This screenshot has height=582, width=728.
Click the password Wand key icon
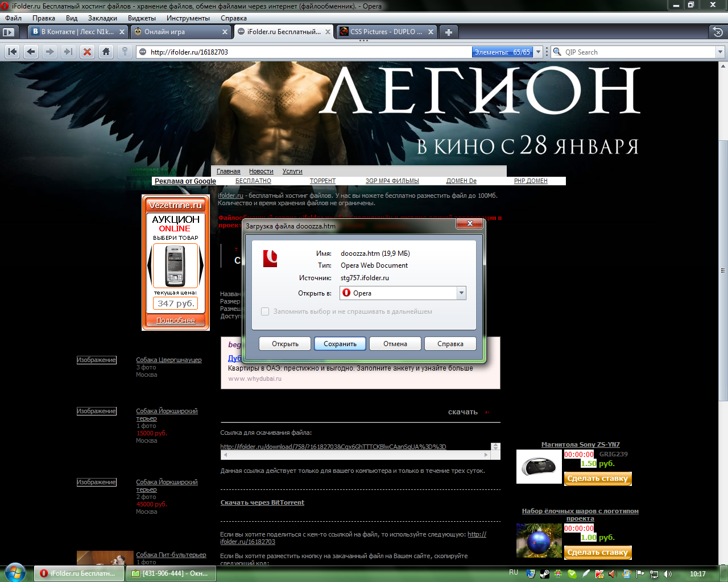click(125, 52)
